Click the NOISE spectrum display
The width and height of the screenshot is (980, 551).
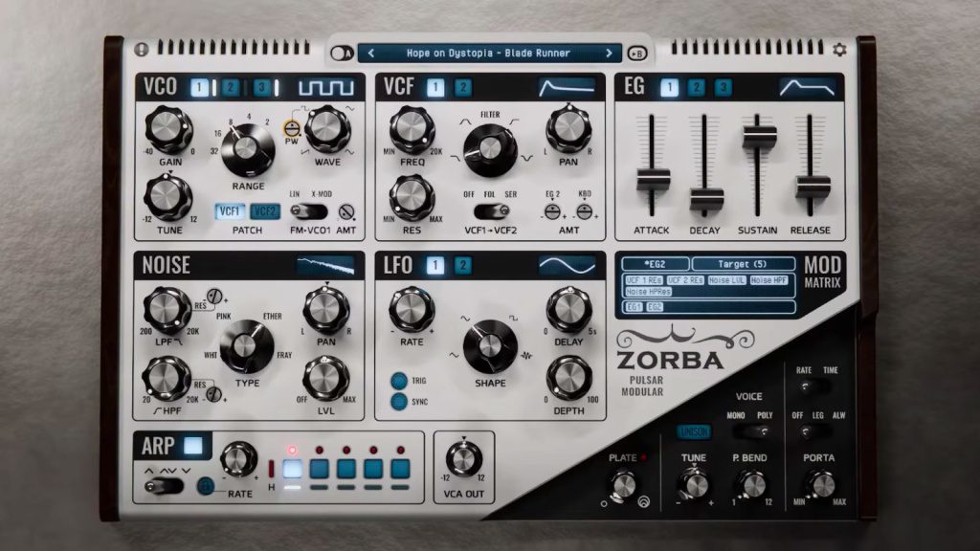pos(326,266)
